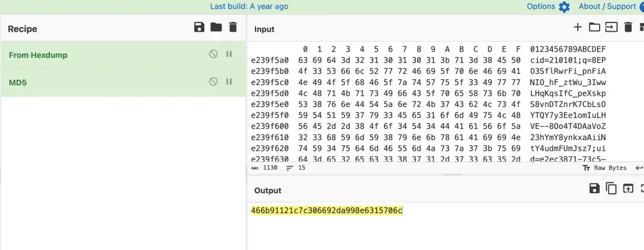
Task: Open folder as input
Action: tap(594, 27)
